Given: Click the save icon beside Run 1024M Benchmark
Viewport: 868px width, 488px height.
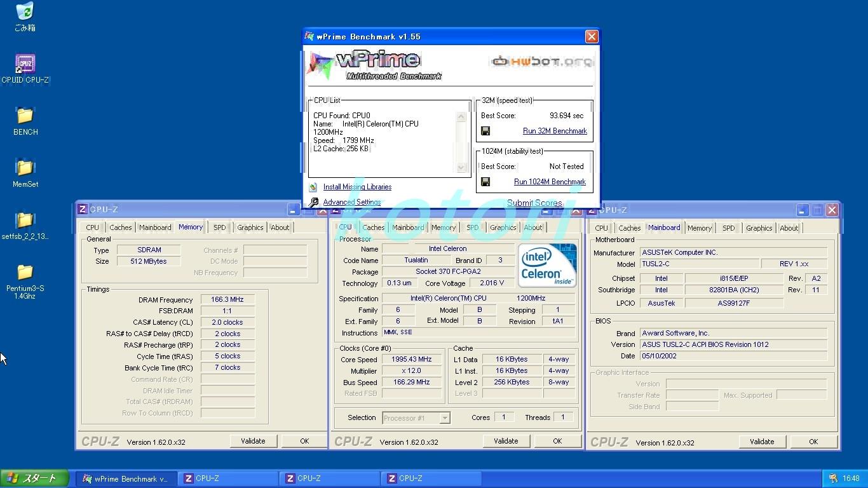Looking at the screenshot, I should [x=485, y=182].
